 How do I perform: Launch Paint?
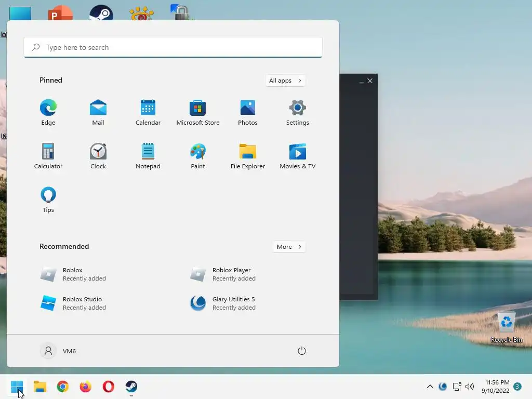(x=198, y=156)
